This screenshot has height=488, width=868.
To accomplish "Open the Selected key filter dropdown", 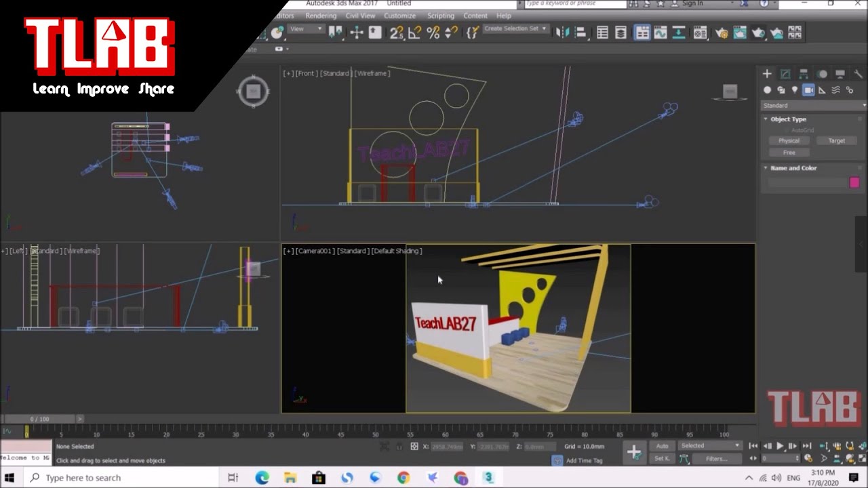I will (x=710, y=446).
